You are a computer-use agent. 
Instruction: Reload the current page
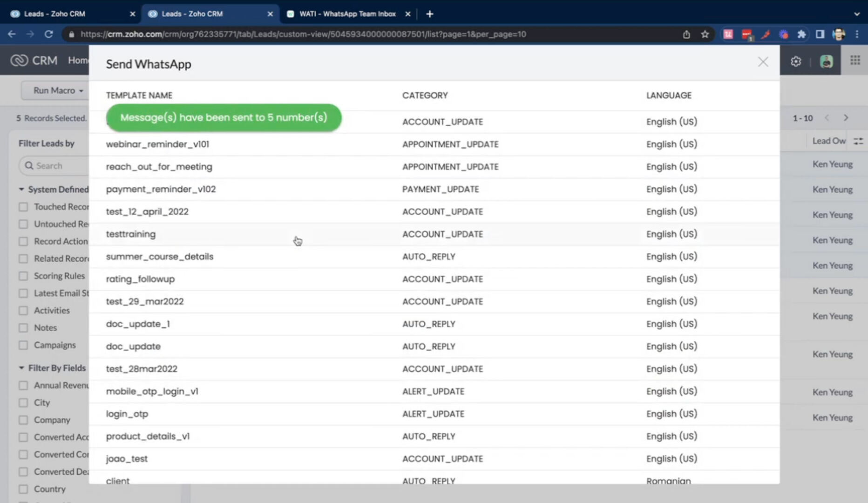click(x=48, y=34)
